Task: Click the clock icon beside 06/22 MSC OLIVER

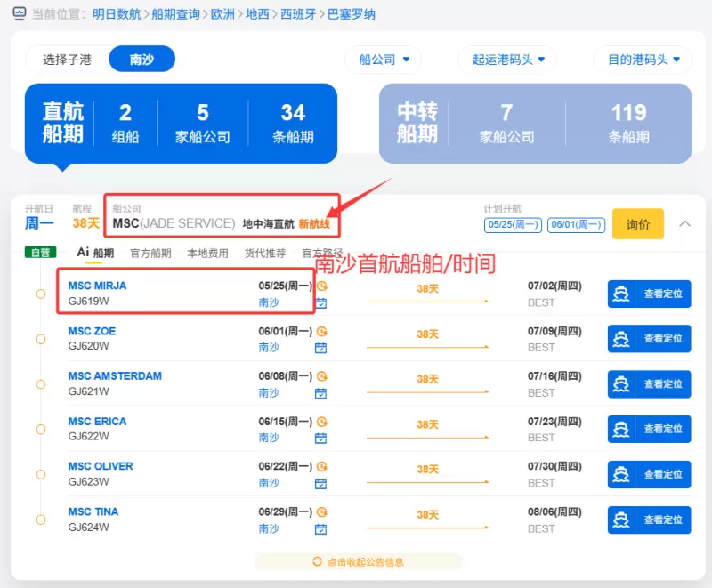Action: (x=322, y=466)
